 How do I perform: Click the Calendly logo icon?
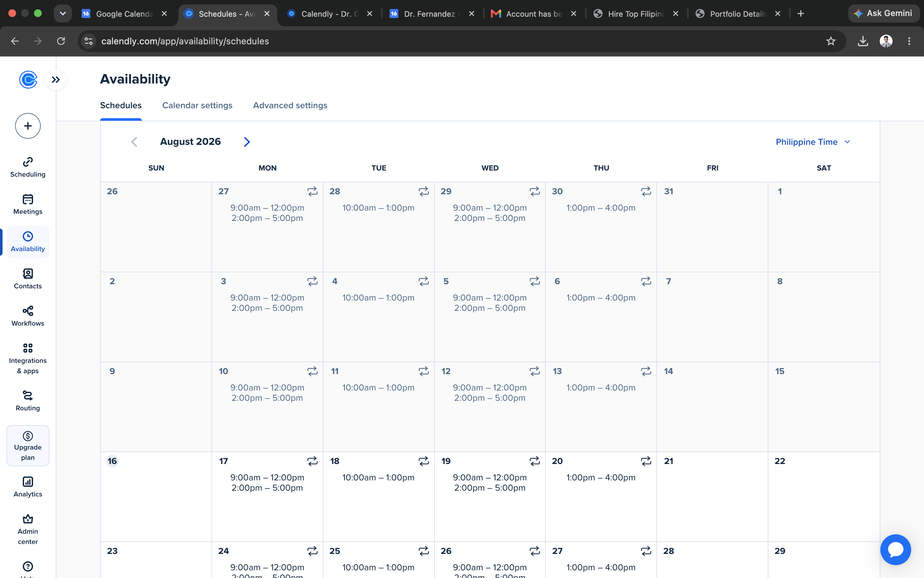pyautogui.click(x=28, y=80)
